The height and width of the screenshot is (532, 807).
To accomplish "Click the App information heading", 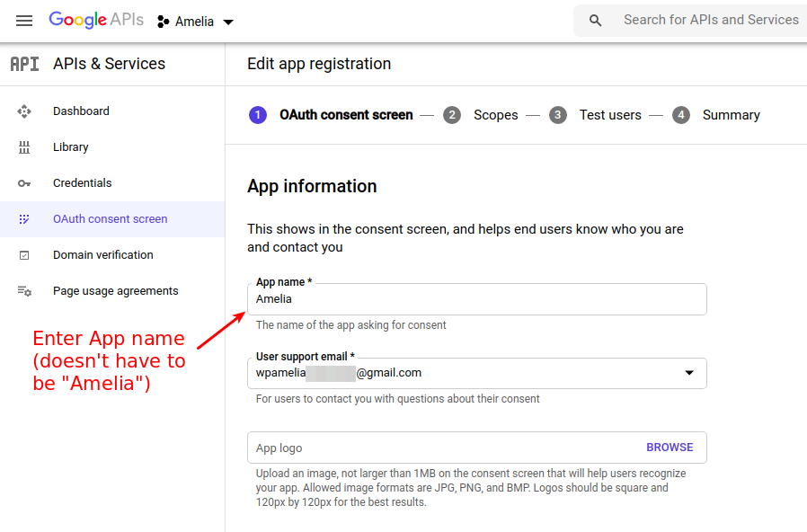I will tap(312, 186).
